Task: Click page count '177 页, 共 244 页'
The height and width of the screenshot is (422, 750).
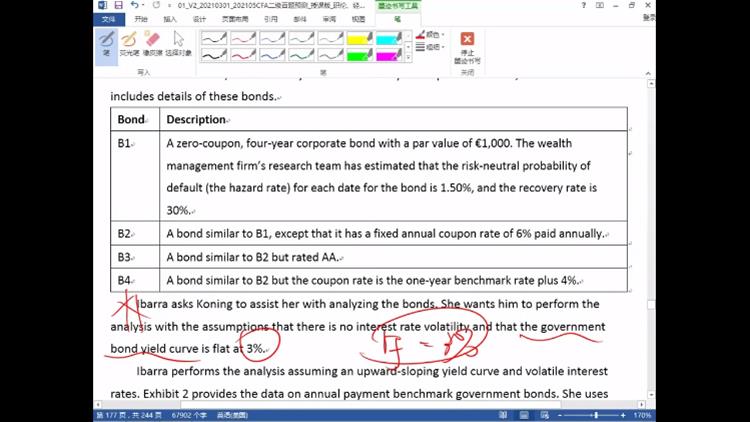Action: pos(129,415)
